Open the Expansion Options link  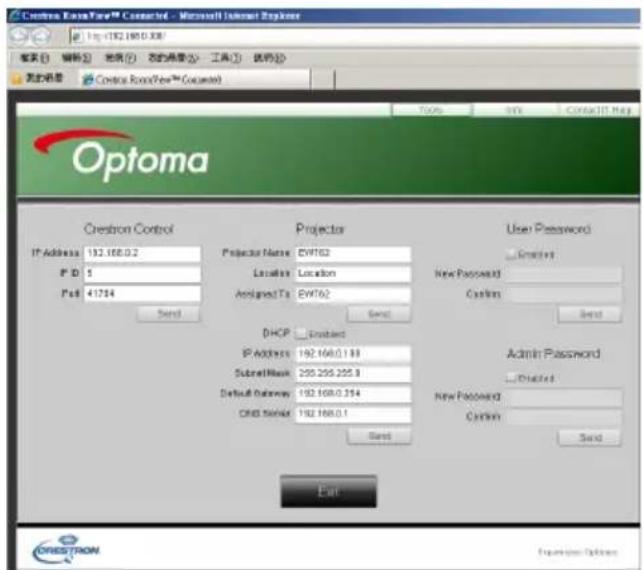578,552
